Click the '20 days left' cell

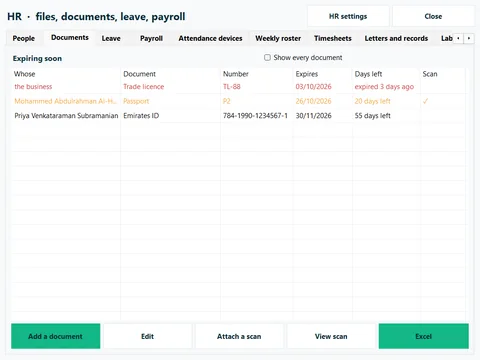pos(372,101)
